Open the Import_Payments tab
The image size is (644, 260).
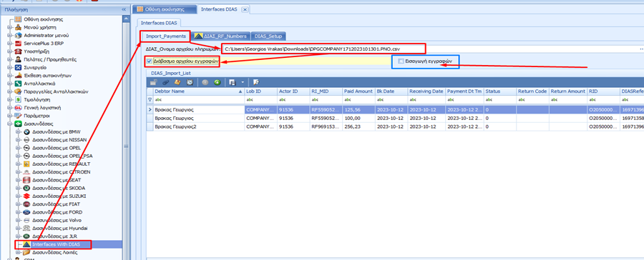tap(166, 36)
